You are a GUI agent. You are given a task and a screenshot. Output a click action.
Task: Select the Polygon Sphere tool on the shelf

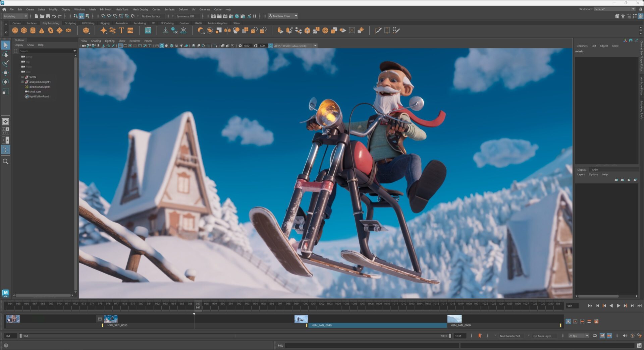[15, 30]
